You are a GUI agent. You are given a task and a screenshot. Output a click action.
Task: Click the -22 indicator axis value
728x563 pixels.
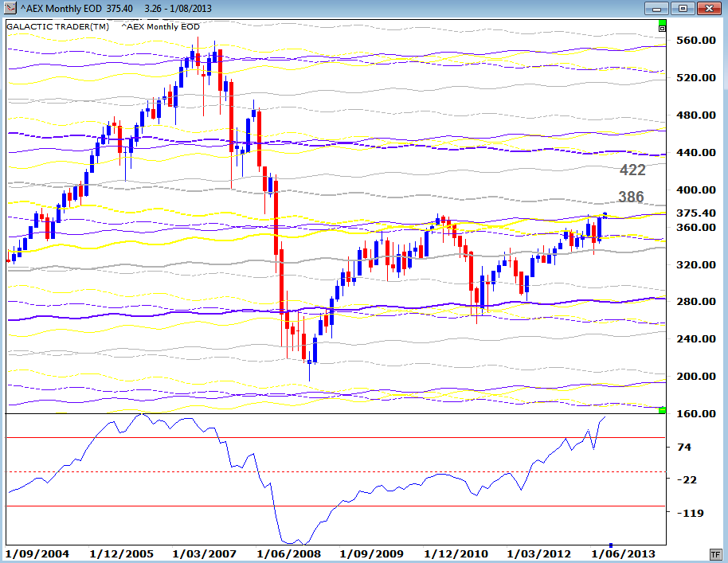coord(687,480)
